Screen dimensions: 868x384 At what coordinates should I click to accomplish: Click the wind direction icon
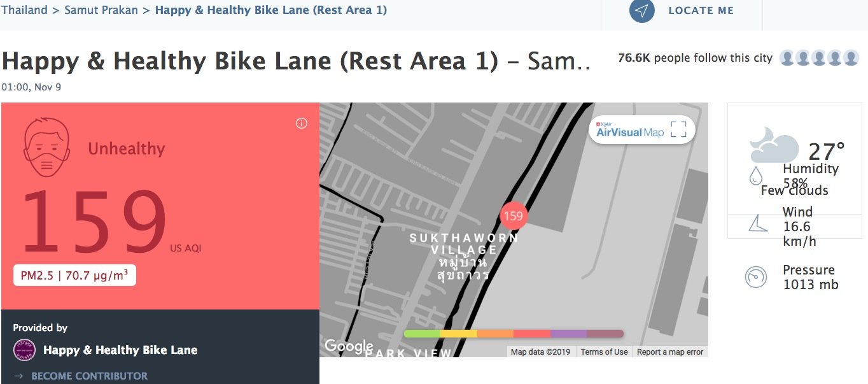[757, 223]
